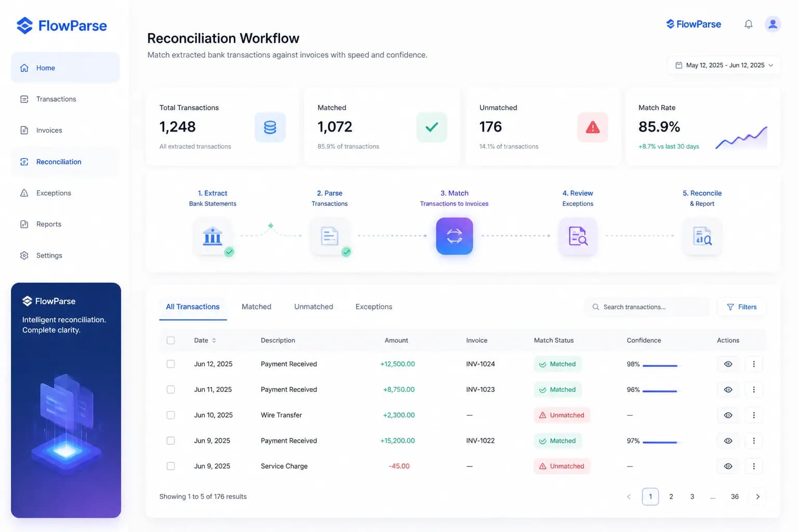Go to page 2
This screenshot has height=532, width=798.
671,497
